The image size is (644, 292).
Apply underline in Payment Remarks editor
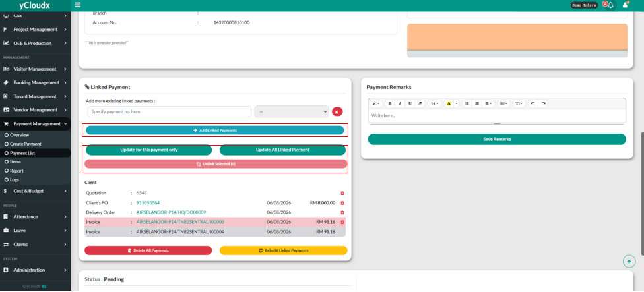coord(410,103)
